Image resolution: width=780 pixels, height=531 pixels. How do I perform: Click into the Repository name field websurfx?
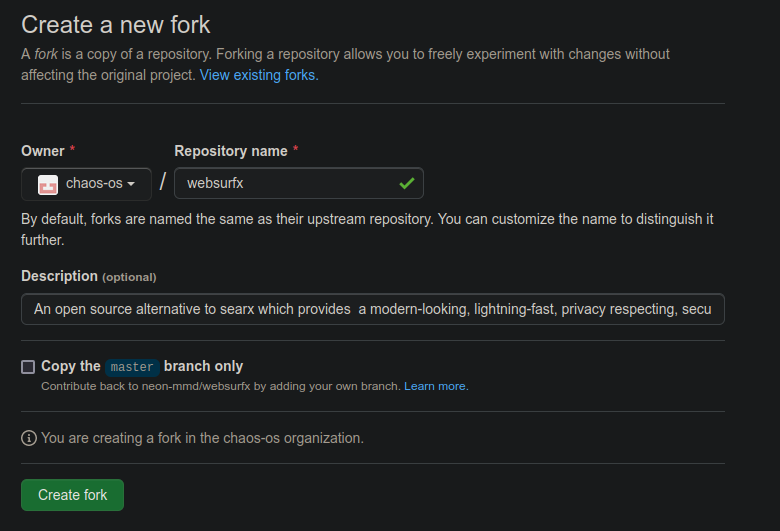tap(298, 183)
